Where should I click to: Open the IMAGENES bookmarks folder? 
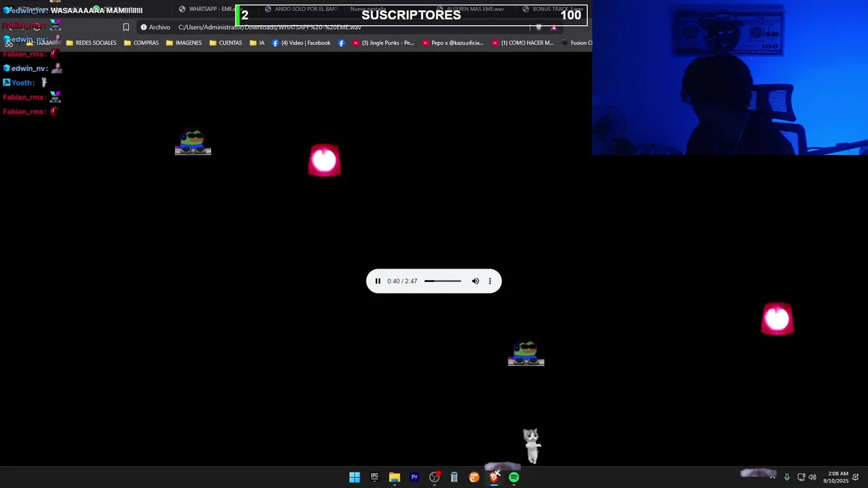184,43
